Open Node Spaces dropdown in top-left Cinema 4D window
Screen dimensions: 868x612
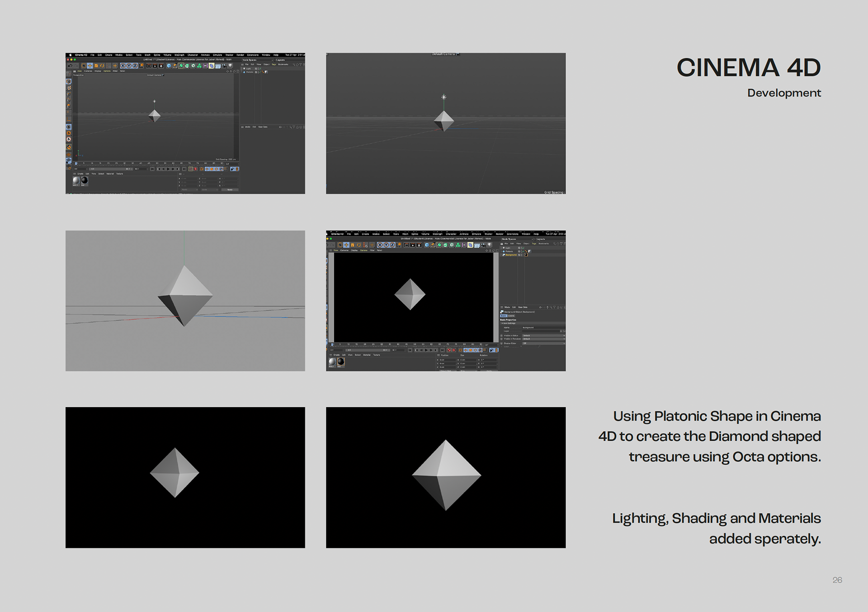[258, 60]
